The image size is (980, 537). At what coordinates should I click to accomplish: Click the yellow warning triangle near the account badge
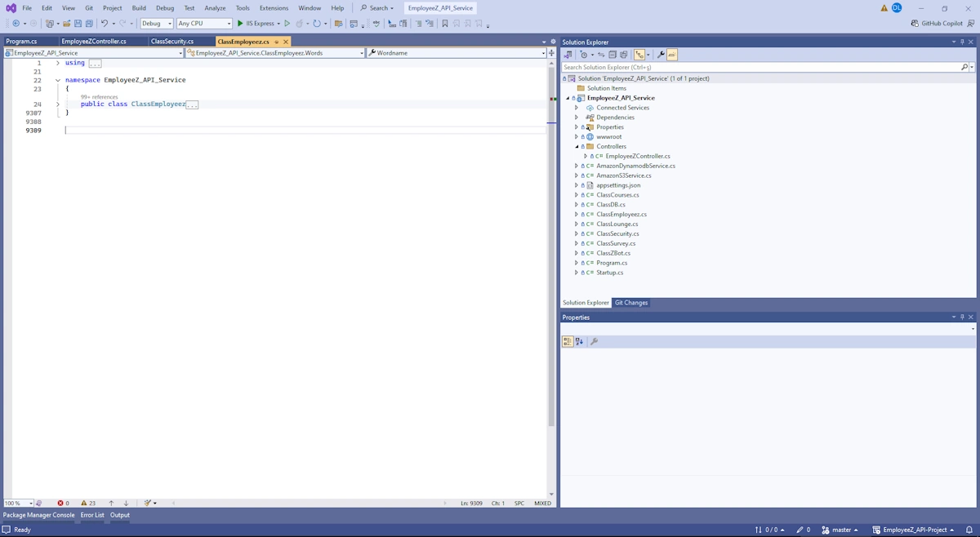pos(884,8)
